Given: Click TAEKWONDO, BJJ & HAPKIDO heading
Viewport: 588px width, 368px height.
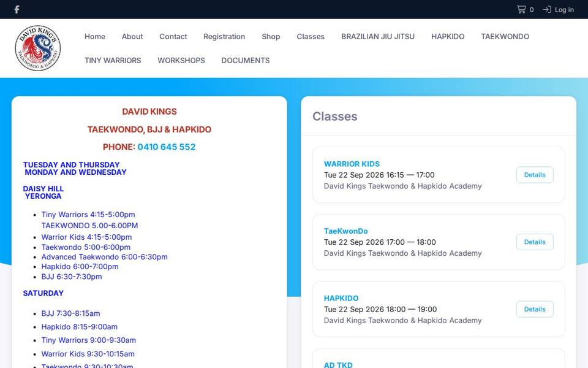Looking at the screenshot, I should 149,129.
